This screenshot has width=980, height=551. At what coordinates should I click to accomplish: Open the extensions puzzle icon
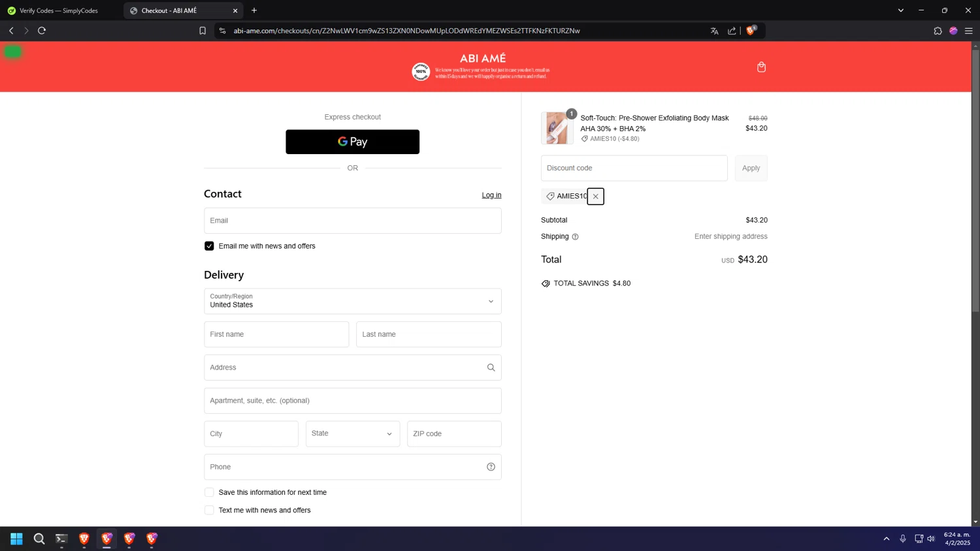[938, 31]
